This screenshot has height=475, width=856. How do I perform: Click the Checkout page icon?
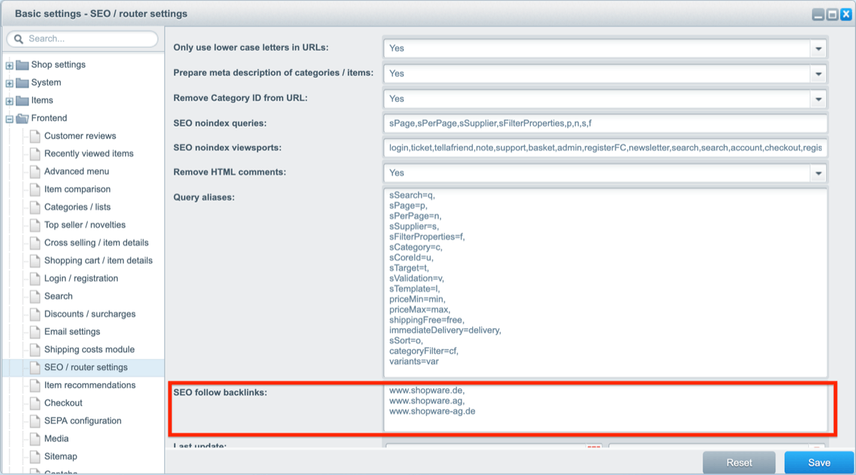tap(35, 403)
